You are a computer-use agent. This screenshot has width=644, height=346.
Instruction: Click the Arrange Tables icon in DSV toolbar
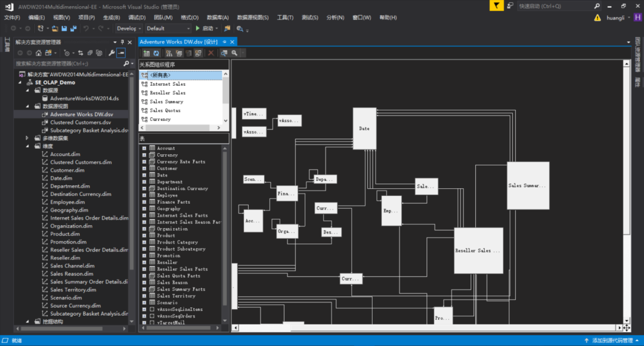pyautogui.click(x=199, y=53)
